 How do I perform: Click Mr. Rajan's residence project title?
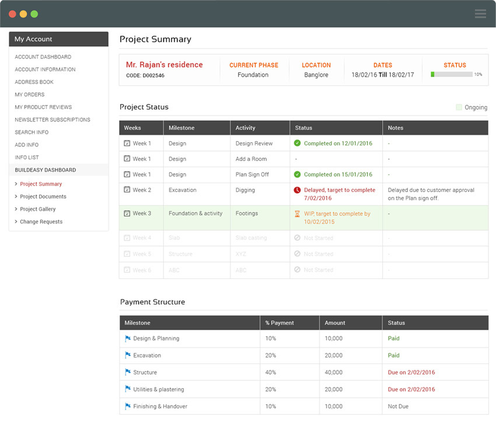click(x=165, y=65)
